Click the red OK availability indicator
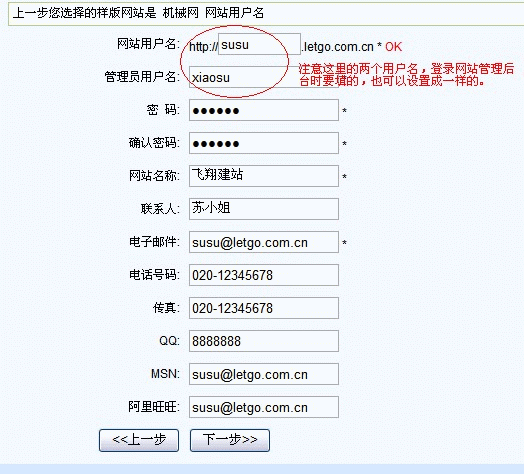Image resolution: width=524 pixels, height=474 pixels. tap(393, 47)
